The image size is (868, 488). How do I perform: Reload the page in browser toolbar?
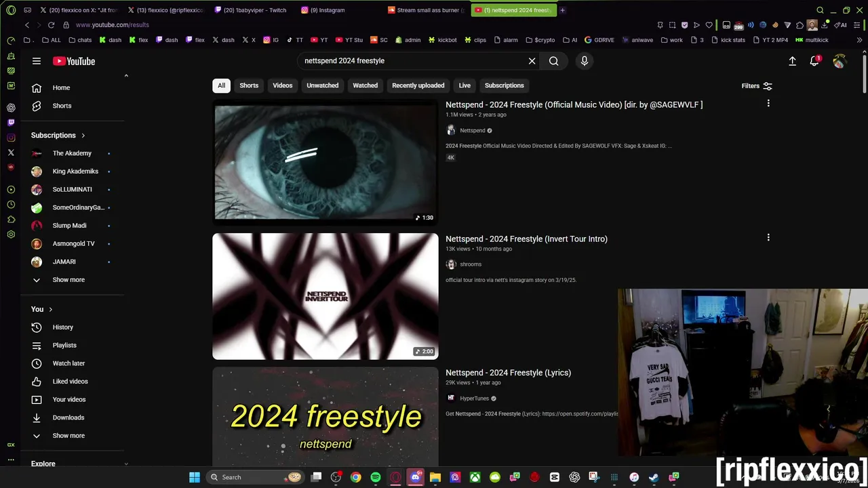51,25
